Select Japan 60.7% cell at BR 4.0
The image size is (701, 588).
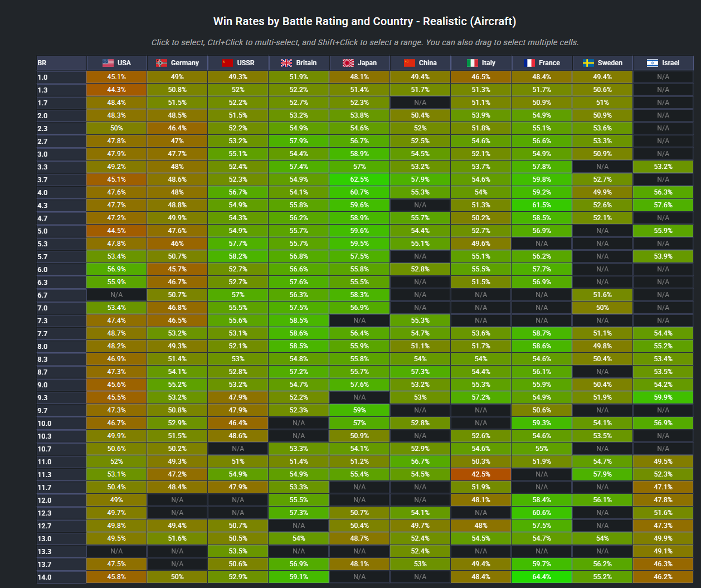359,192
